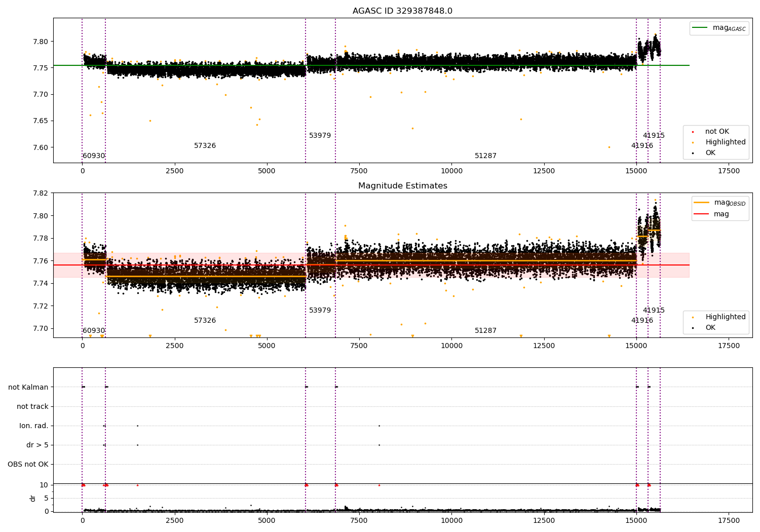This screenshot has height=532, width=760.
Task: Click obsid label 53979 in top plot
Action: tap(320, 136)
